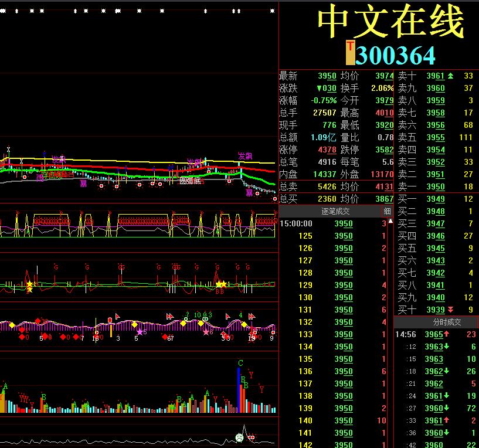Click the 买一 bid price 3949

[435, 199]
